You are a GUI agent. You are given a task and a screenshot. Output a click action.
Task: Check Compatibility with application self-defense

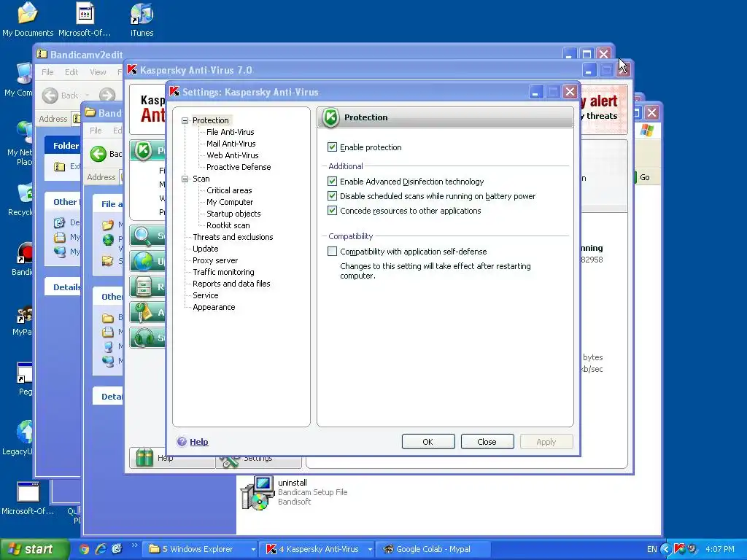coord(332,251)
